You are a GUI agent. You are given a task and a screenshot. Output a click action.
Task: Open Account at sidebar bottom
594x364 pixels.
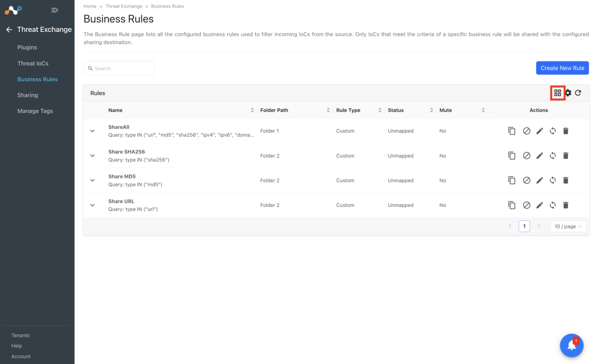(x=21, y=356)
